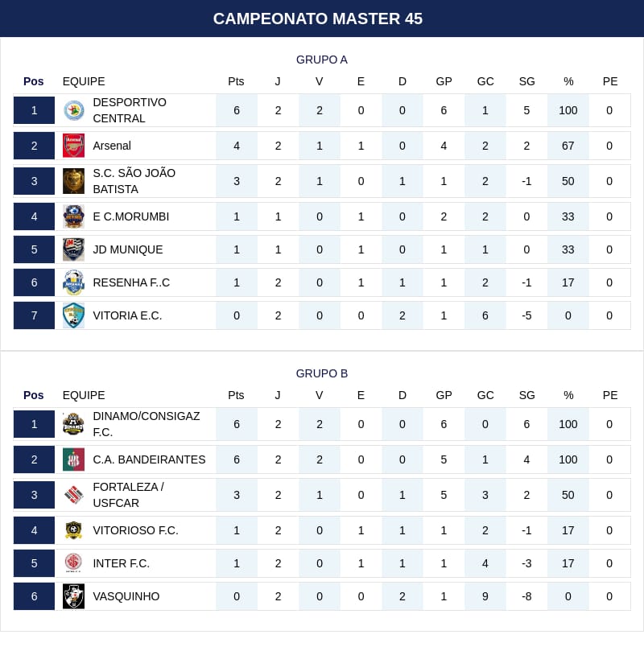
Task: Click the Vasquinho team crest
Action: 73,596
